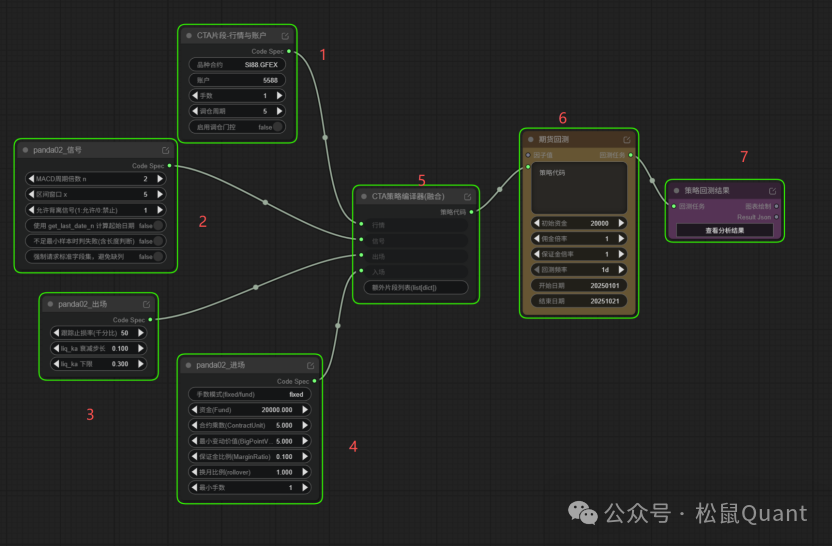
Task: Click edit icon on panda02_信号 node
Action: pyautogui.click(x=166, y=150)
